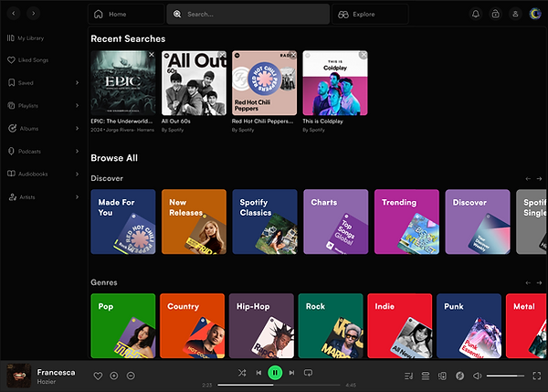Open the Made For You tile
Screen dimensions: 548x392
tap(123, 222)
